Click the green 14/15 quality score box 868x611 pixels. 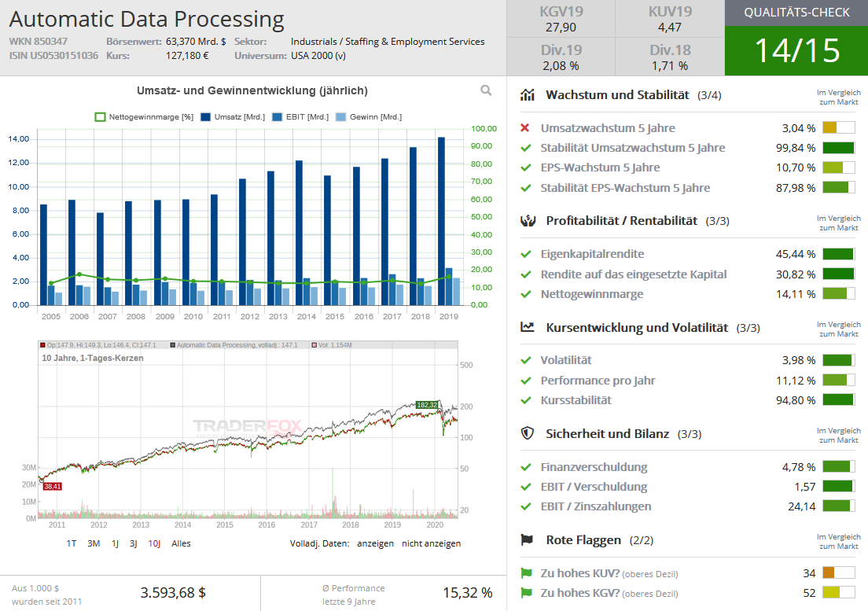pyautogui.click(x=796, y=51)
